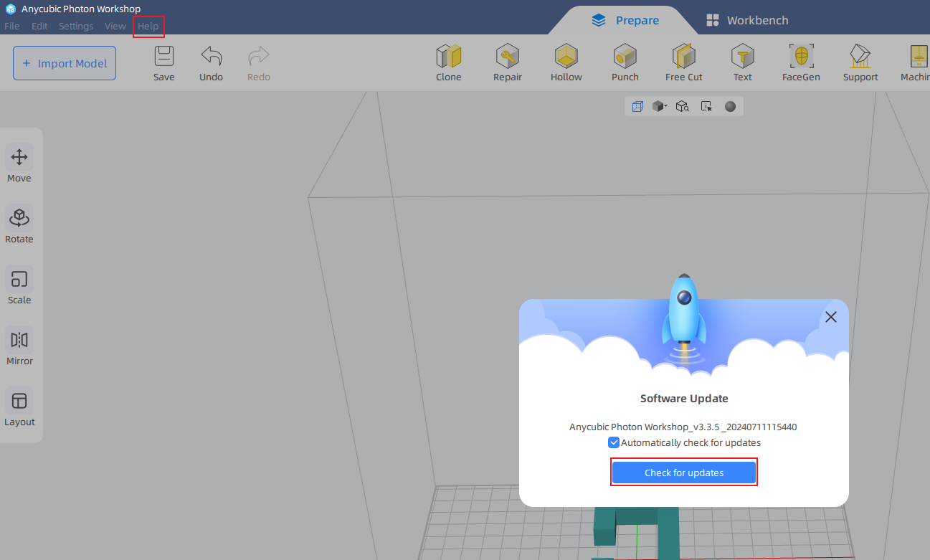Close the Software Update dialog
Screen dimensions: 930x560
[831, 317]
